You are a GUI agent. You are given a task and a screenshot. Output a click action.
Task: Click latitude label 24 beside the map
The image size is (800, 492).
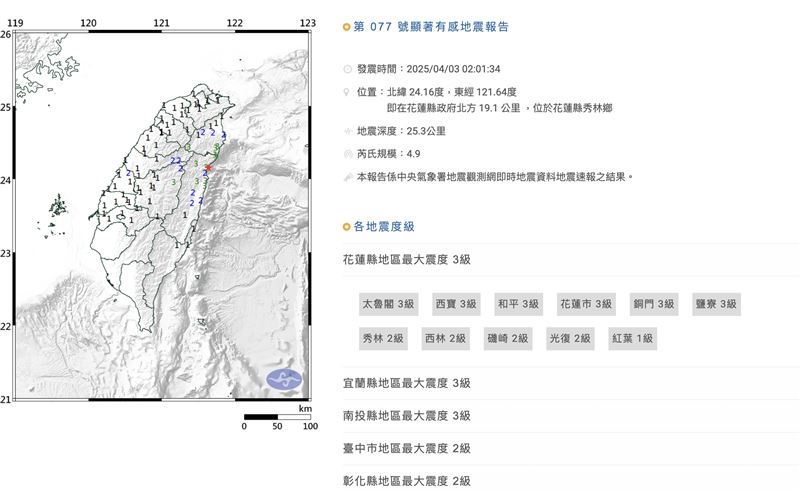(5, 180)
